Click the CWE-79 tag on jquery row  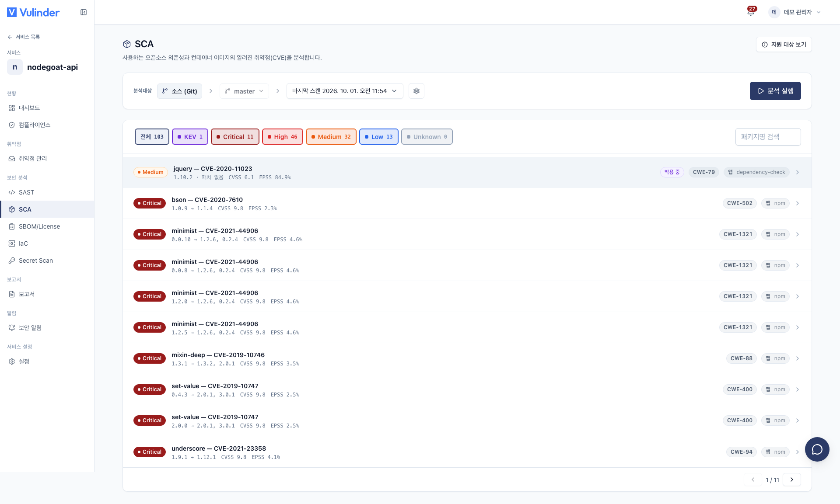point(703,172)
